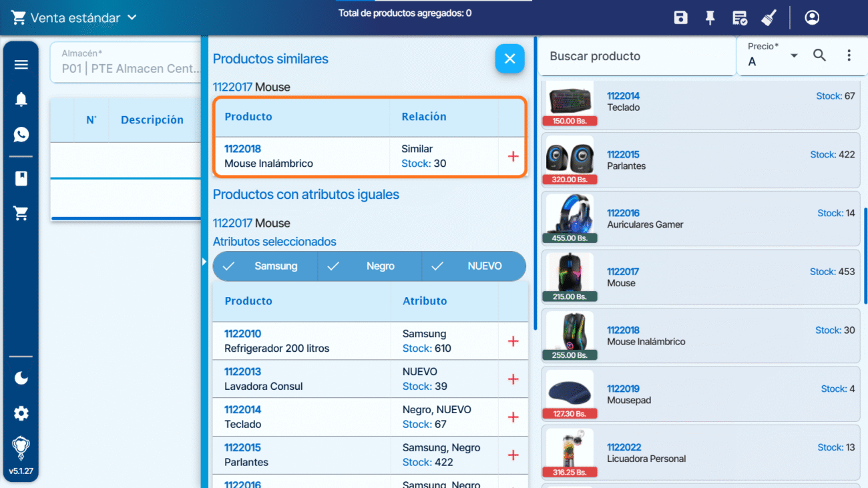Open the WhatsApp icon in sidebar

(21, 135)
